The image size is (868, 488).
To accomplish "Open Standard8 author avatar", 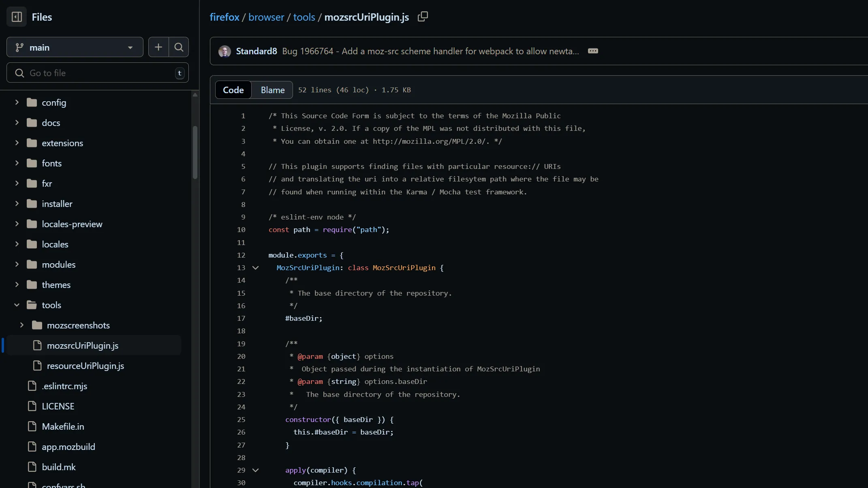I will tap(224, 51).
